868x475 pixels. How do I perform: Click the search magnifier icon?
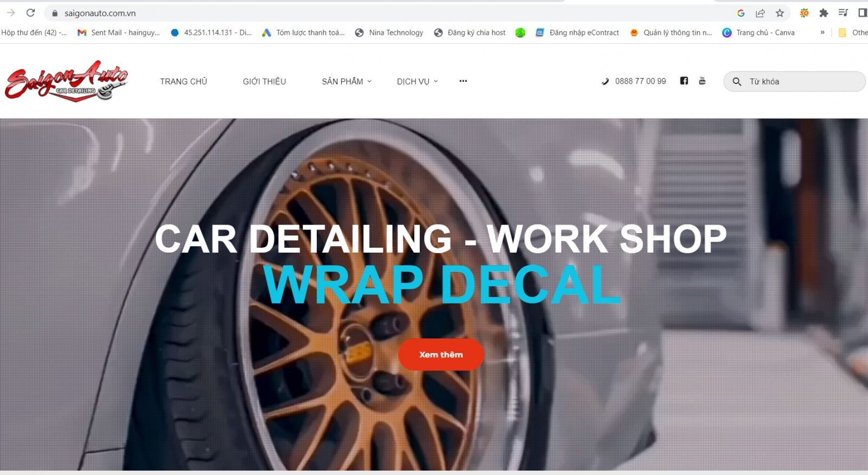[737, 81]
